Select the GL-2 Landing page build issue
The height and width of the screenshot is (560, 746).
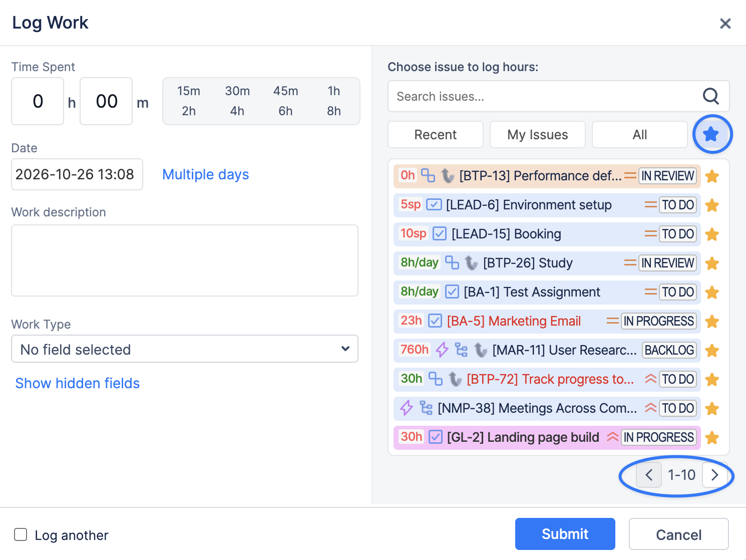coord(547,438)
